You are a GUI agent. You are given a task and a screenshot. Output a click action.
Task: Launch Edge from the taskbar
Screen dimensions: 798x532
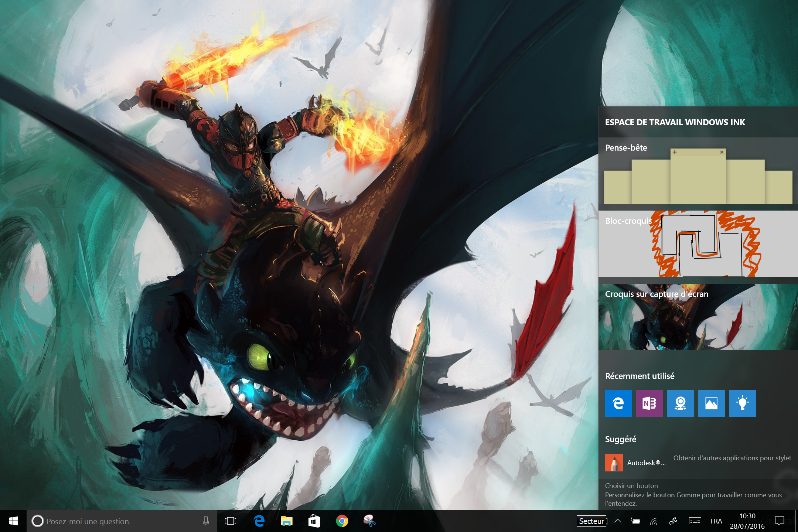[259, 521]
